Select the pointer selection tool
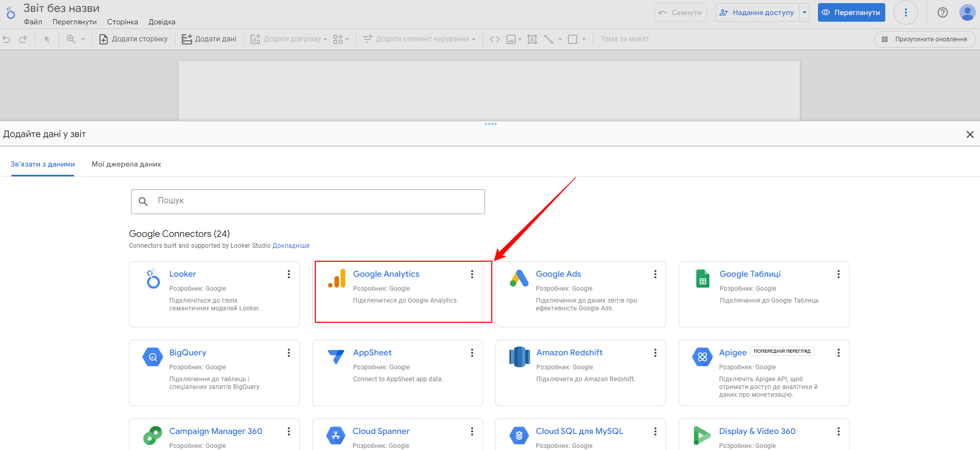Image resolution: width=980 pixels, height=450 pixels. [x=47, y=39]
